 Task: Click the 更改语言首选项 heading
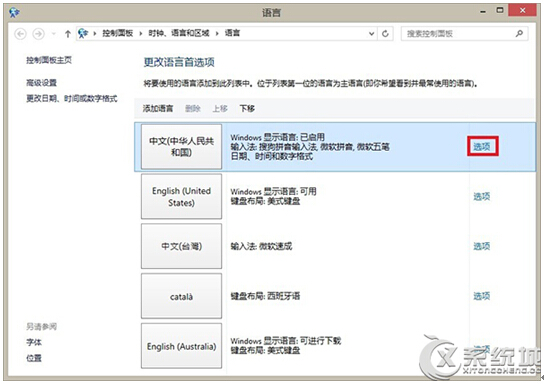[179, 62]
